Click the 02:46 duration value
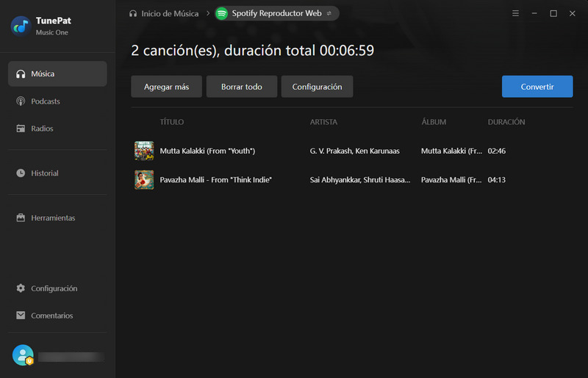 coord(497,151)
